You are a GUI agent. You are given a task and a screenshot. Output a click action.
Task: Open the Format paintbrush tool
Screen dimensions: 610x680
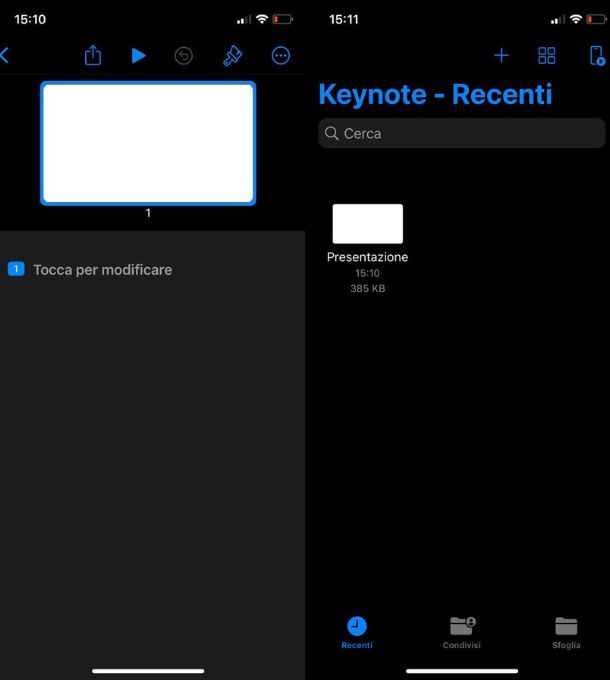pos(232,56)
